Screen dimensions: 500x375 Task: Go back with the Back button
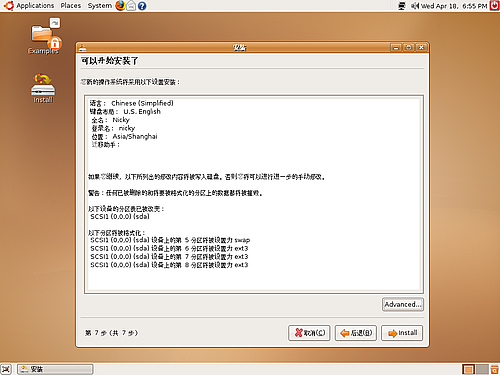coord(356,333)
